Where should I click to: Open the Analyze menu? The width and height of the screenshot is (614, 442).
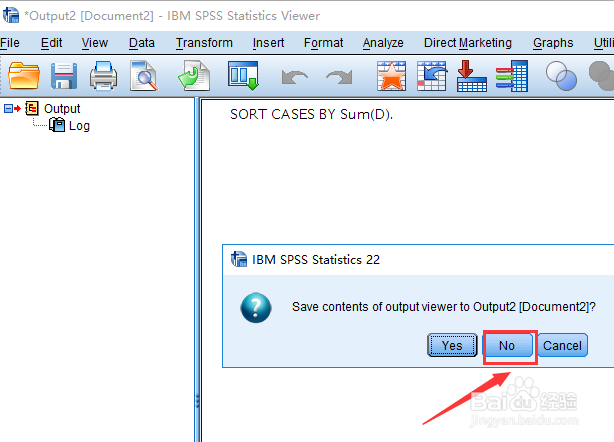pos(383,43)
